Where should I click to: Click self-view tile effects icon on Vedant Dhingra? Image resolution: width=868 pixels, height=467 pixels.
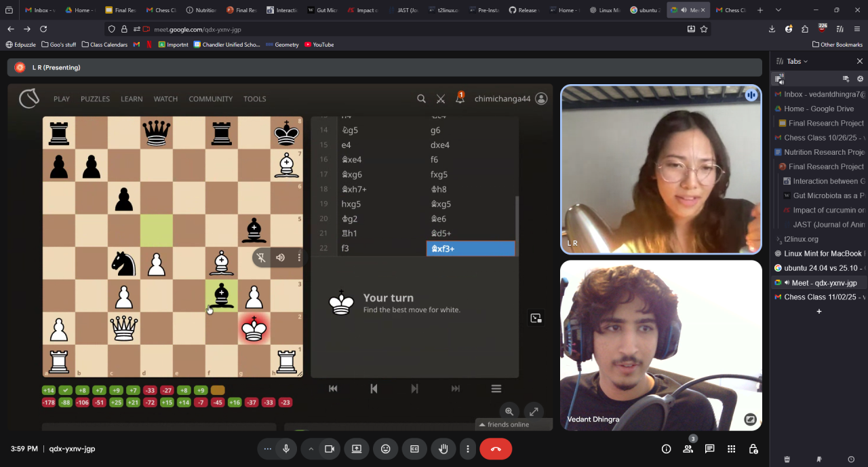click(x=750, y=419)
